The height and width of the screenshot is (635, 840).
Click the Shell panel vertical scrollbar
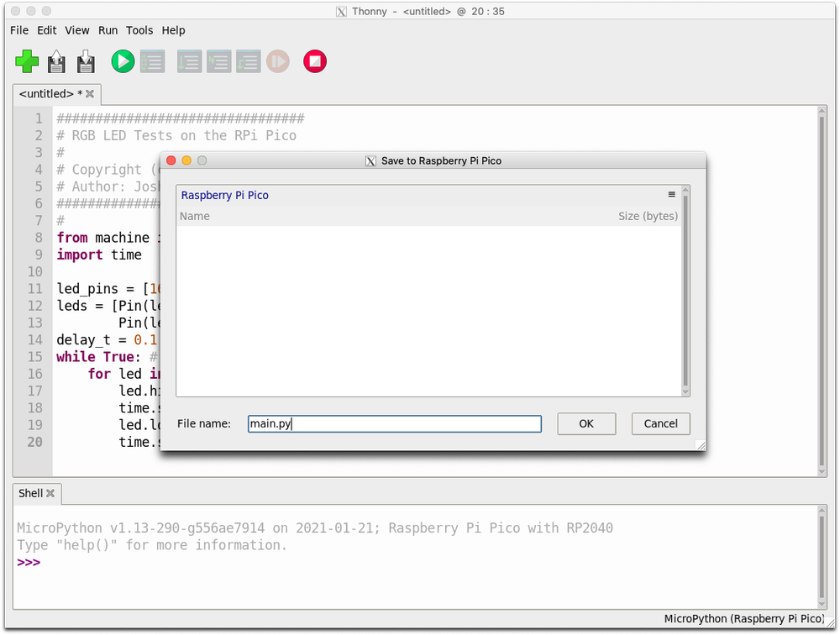point(822,557)
